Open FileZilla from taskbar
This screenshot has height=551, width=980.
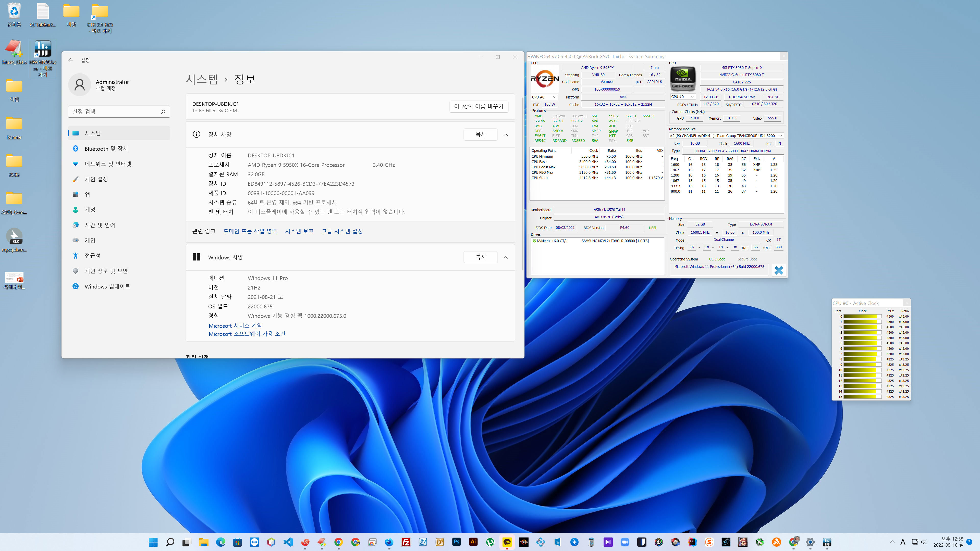(x=406, y=542)
